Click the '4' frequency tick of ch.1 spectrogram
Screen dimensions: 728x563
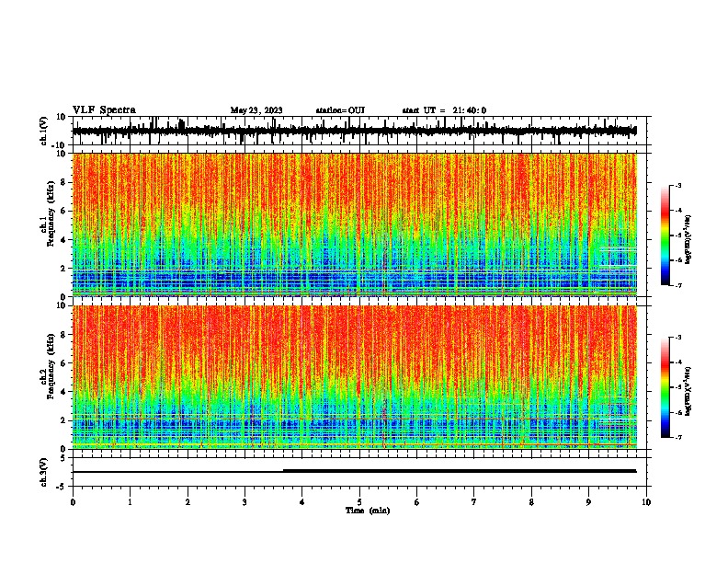[63, 240]
